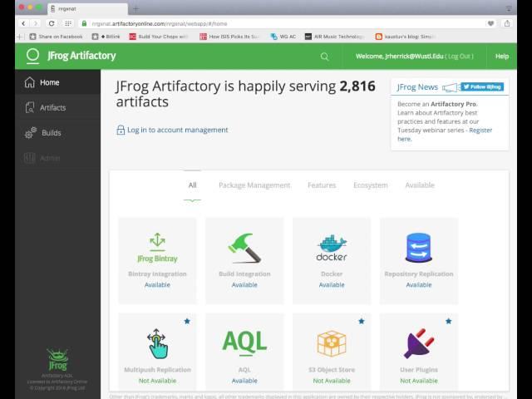Click Not Available under Multipush Replication
The height and width of the screenshot is (399, 532).
point(157,381)
